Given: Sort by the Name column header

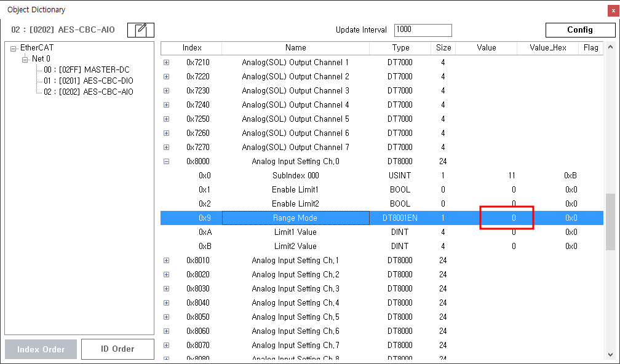Looking at the screenshot, I should [295, 48].
